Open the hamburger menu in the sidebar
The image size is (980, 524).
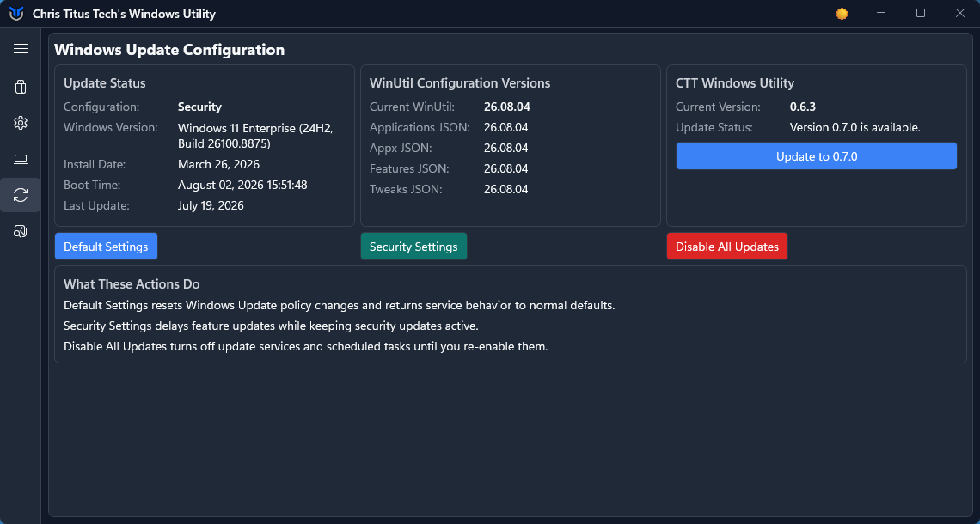click(x=21, y=49)
